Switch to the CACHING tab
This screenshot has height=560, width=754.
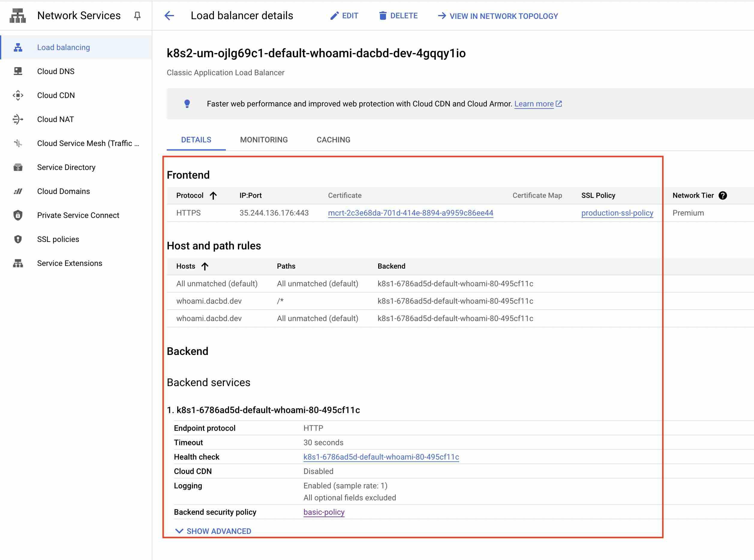coord(333,139)
